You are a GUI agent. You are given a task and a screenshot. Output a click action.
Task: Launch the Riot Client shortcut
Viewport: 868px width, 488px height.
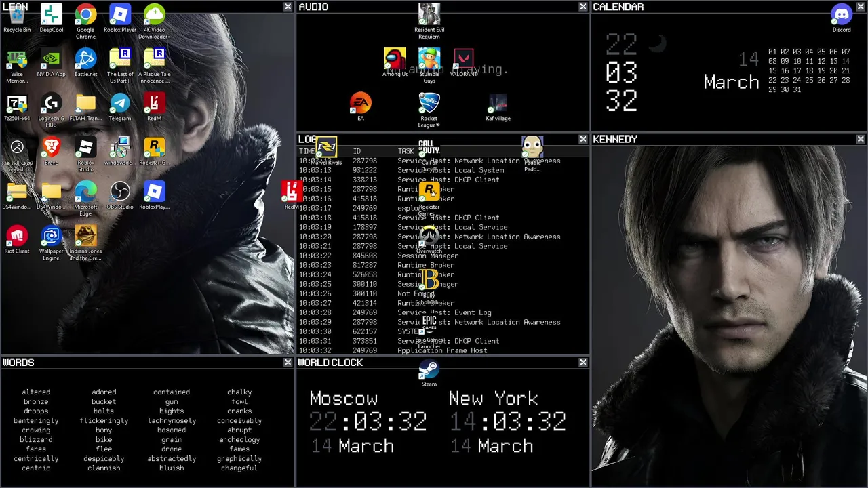point(17,240)
